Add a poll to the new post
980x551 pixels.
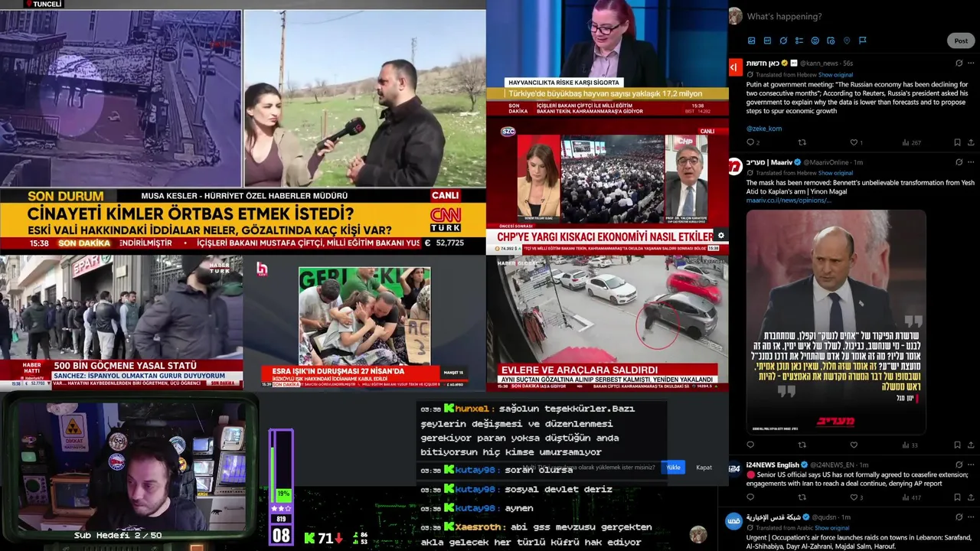[799, 41]
